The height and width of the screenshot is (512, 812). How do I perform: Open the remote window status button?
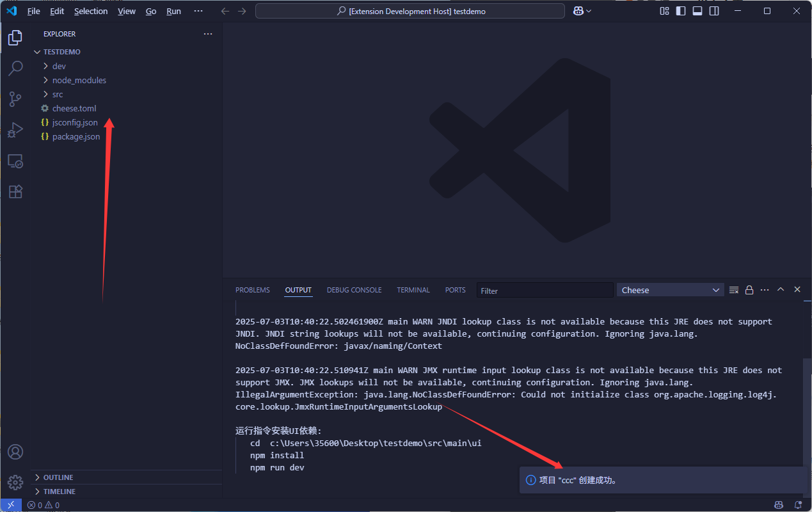[11, 505]
